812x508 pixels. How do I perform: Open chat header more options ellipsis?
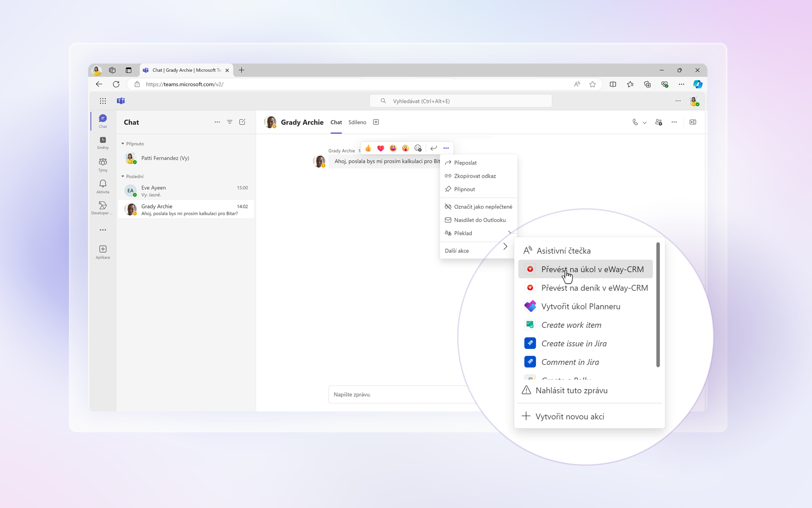674,122
